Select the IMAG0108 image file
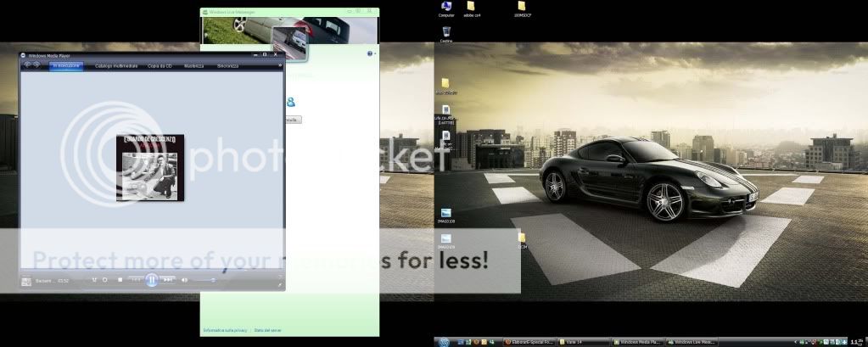The image size is (868, 347). (446, 215)
